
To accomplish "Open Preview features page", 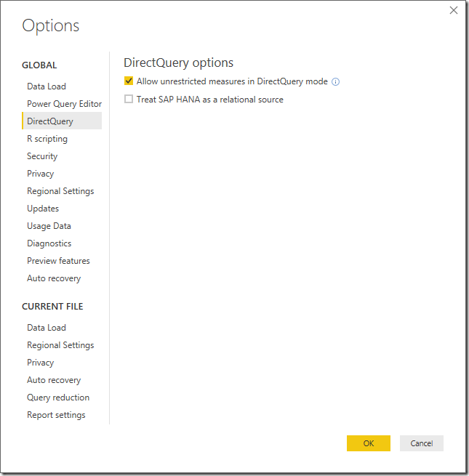I will (x=58, y=261).
